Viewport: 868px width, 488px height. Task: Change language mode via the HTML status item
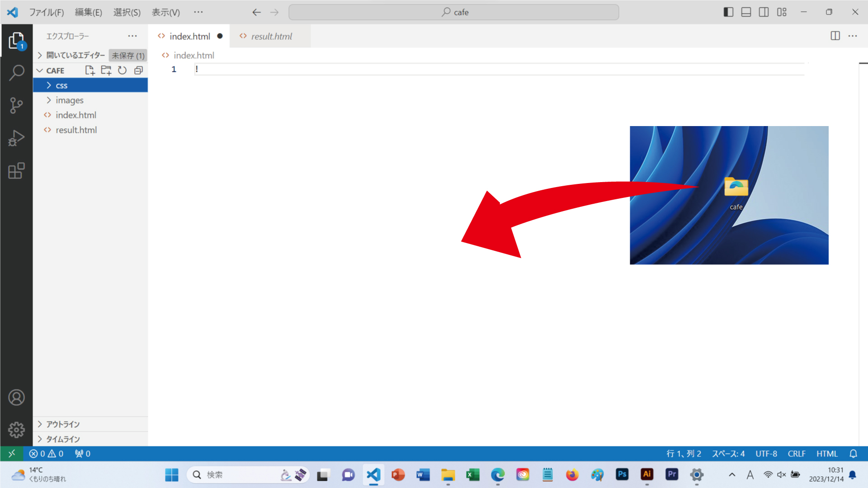point(827,454)
